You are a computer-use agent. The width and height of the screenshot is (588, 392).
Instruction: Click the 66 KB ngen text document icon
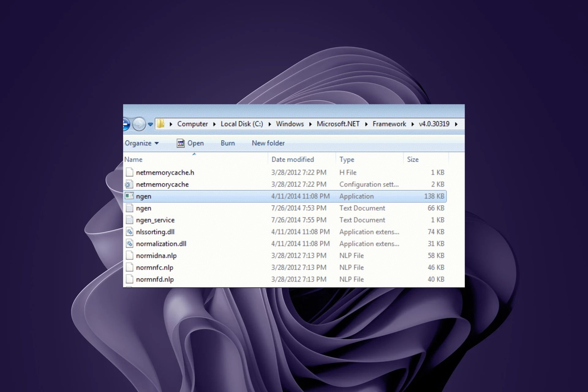(130, 208)
